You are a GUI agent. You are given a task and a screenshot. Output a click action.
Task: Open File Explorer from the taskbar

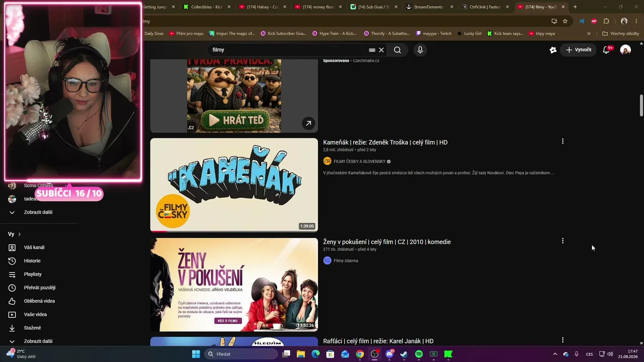(x=301, y=354)
